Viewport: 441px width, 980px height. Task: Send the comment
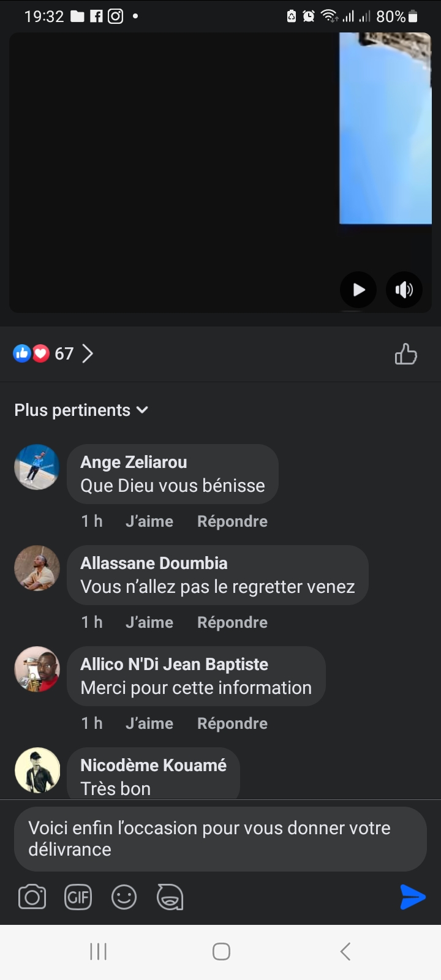pyautogui.click(x=412, y=897)
